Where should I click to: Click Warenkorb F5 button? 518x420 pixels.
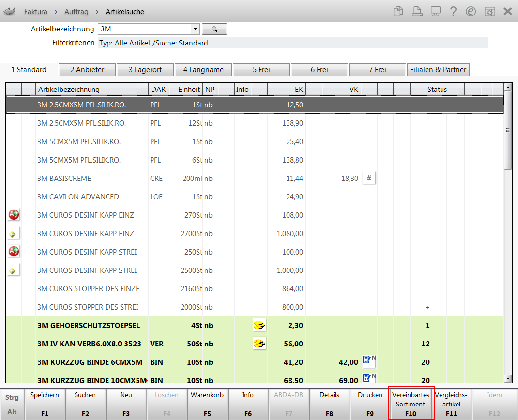pyautogui.click(x=207, y=404)
